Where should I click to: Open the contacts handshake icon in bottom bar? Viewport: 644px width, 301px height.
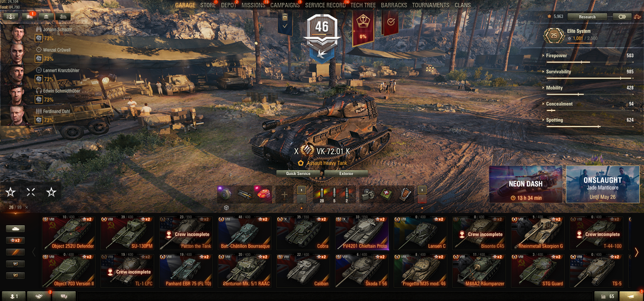[40, 296]
